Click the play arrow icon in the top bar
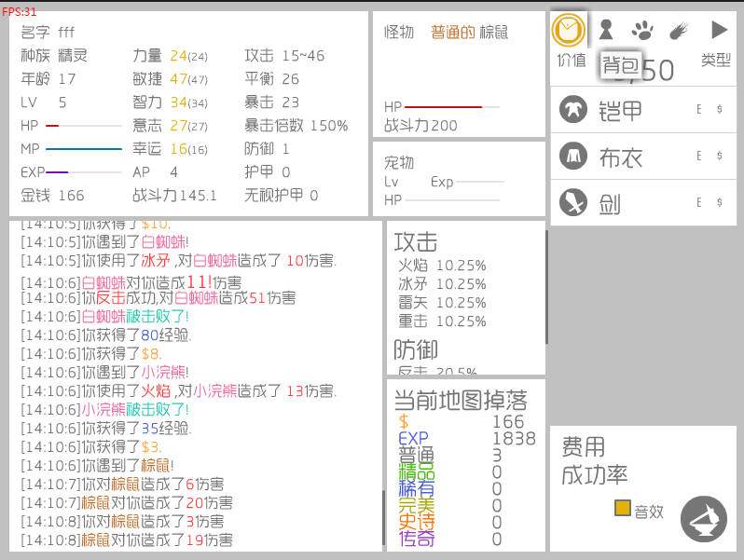Screen dimensions: 744x560 [x=720, y=30]
